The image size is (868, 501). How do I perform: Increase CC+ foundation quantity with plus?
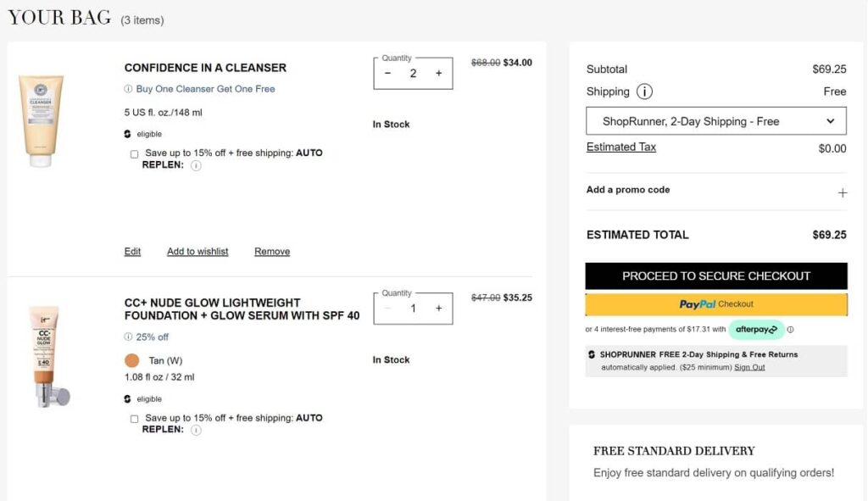[438, 309]
